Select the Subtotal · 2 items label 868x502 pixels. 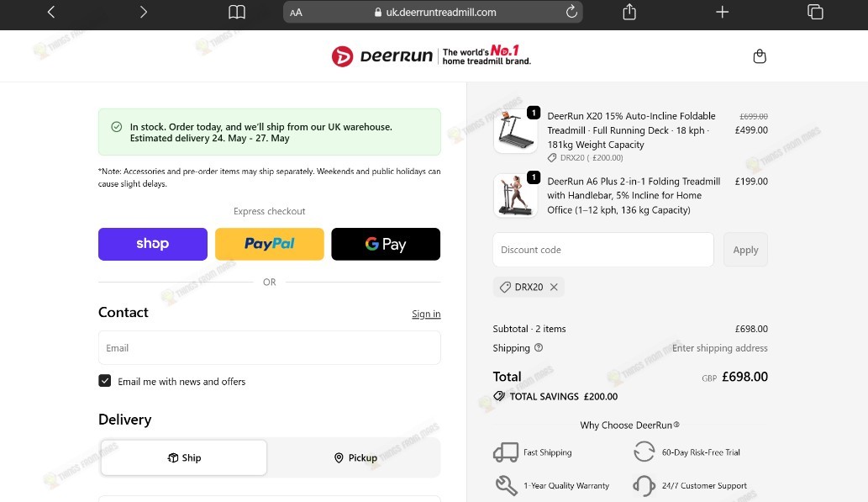[529, 329]
